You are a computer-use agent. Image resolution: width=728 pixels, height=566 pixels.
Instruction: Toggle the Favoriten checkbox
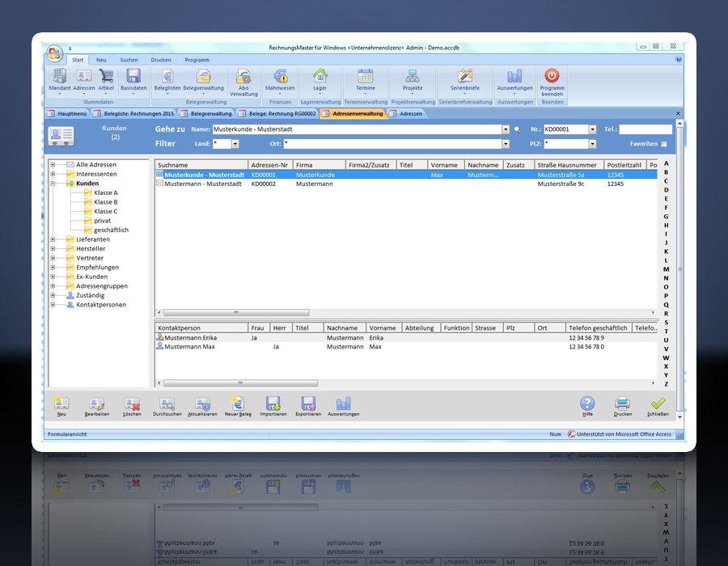pos(664,144)
